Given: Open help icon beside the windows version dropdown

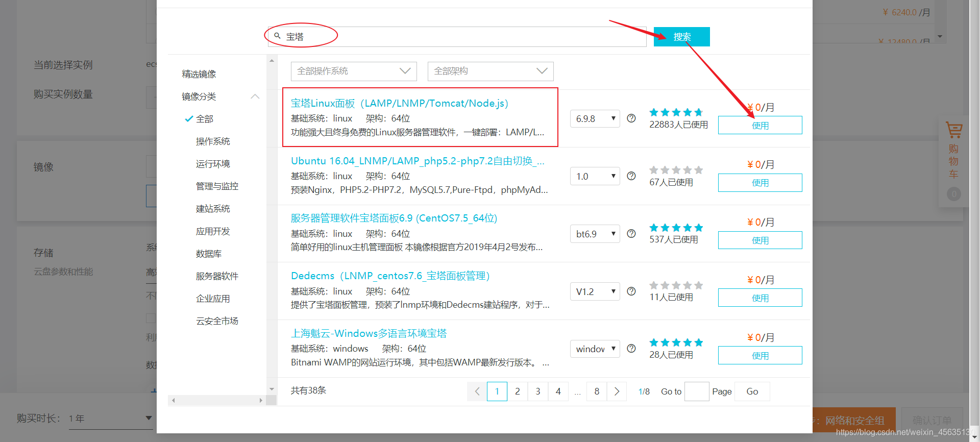Looking at the screenshot, I should (631, 349).
